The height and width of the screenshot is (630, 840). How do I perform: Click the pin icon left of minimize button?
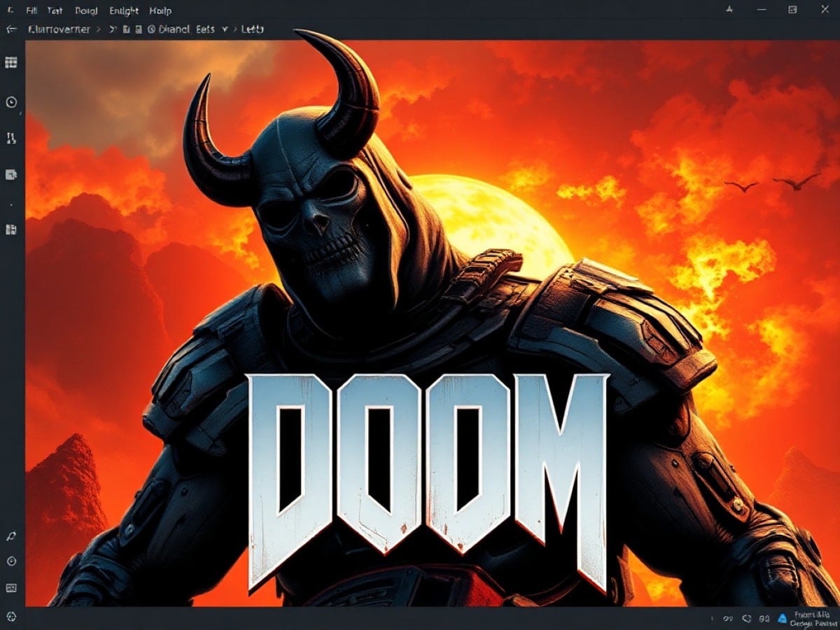click(x=729, y=10)
